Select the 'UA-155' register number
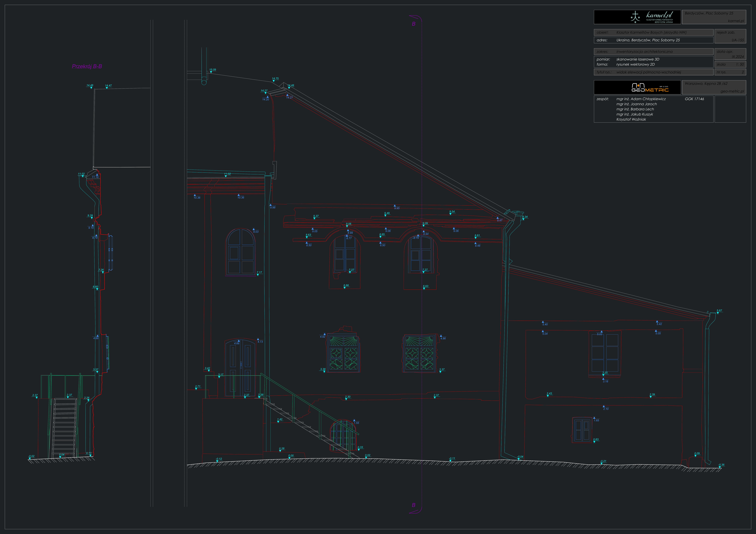The width and height of the screenshot is (756, 534). click(x=738, y=40)
